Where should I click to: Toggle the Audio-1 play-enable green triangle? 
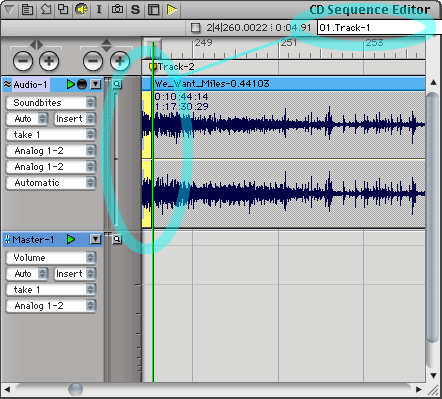(70, 84)
